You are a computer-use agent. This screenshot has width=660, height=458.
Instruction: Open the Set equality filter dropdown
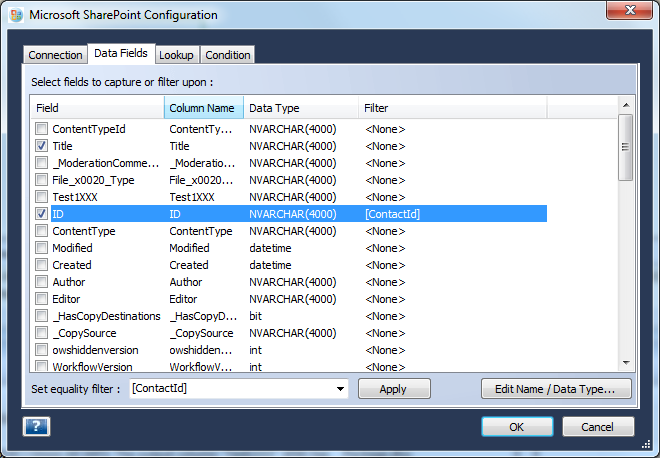pyautogui.click(x=340, y=389)
